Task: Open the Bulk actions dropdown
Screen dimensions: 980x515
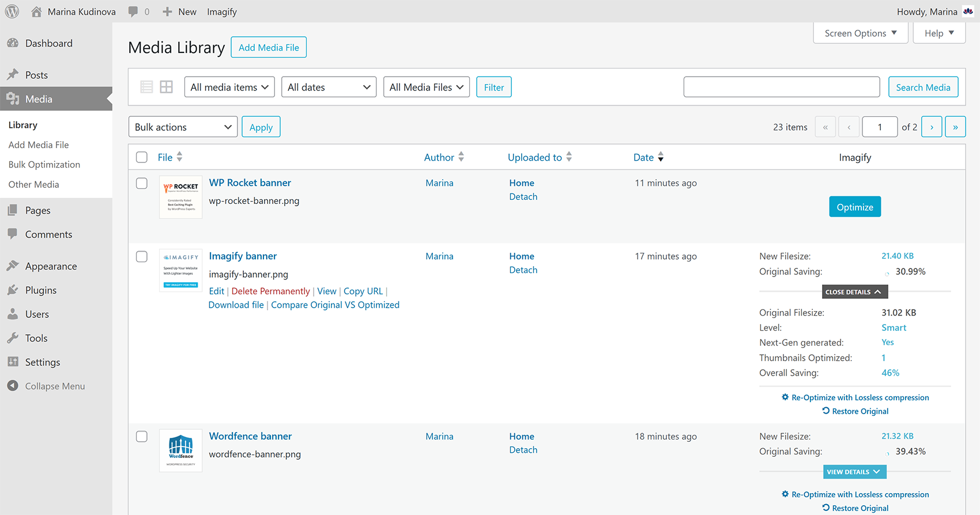Action: pyautogui.click(x=183, y=127)
